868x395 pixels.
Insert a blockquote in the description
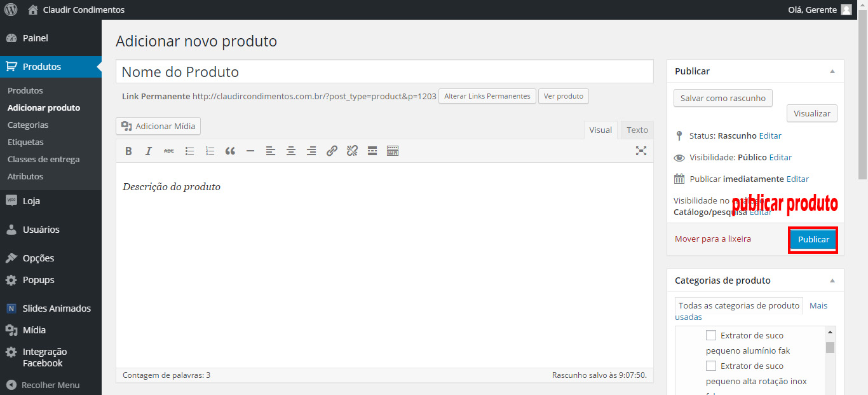(230, 151)
